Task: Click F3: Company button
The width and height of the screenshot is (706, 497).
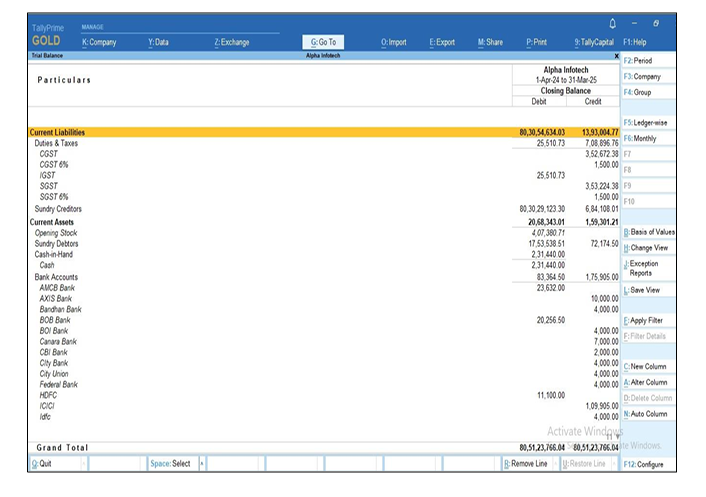Action: click(648, 77)
